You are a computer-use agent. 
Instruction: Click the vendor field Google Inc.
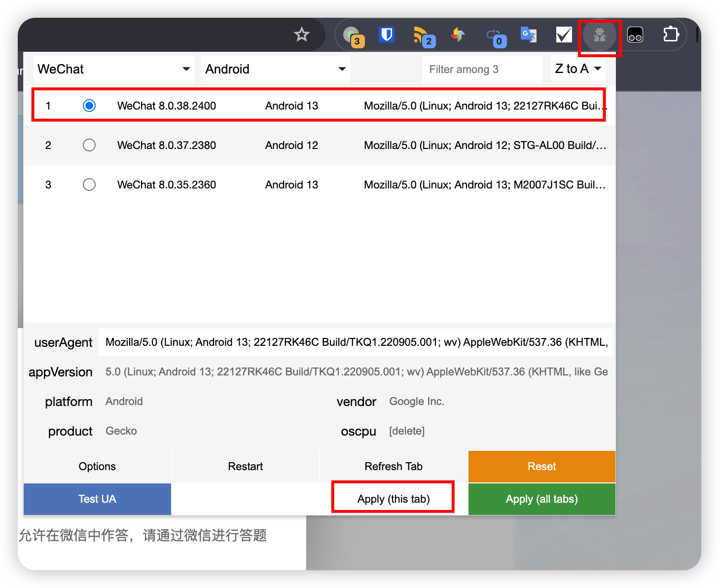pyautogui.click(x=497, y=402)
